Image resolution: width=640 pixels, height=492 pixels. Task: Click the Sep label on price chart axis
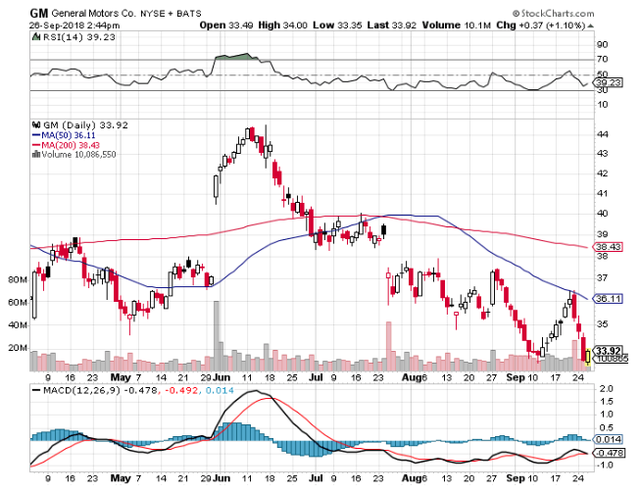(x=515, y=377)
